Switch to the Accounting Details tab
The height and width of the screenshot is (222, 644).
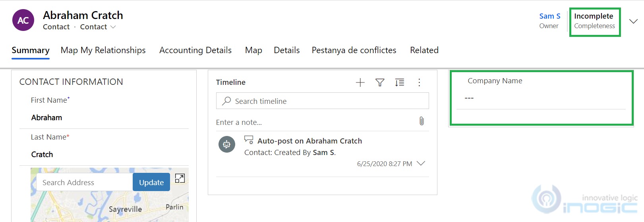pos(195,50)
